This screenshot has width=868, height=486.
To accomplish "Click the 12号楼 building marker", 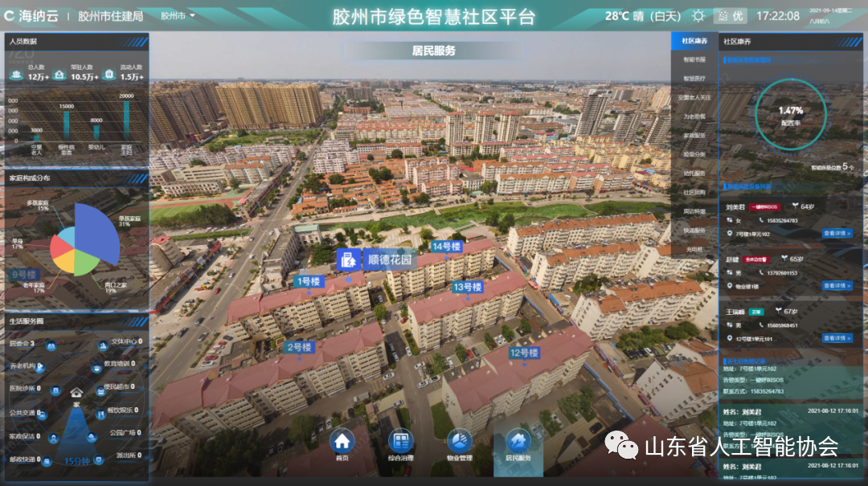I will 523,353.
